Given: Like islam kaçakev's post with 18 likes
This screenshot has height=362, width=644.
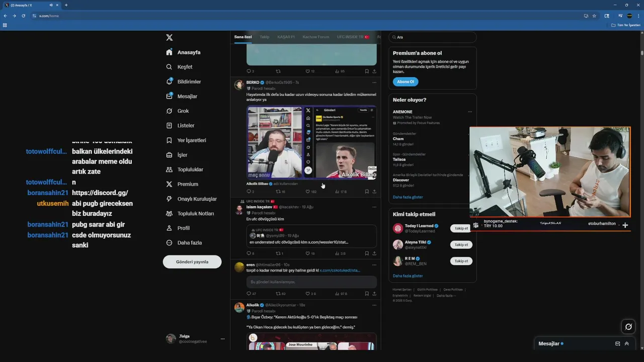Looking at the screenshot, I should (310, 253).
